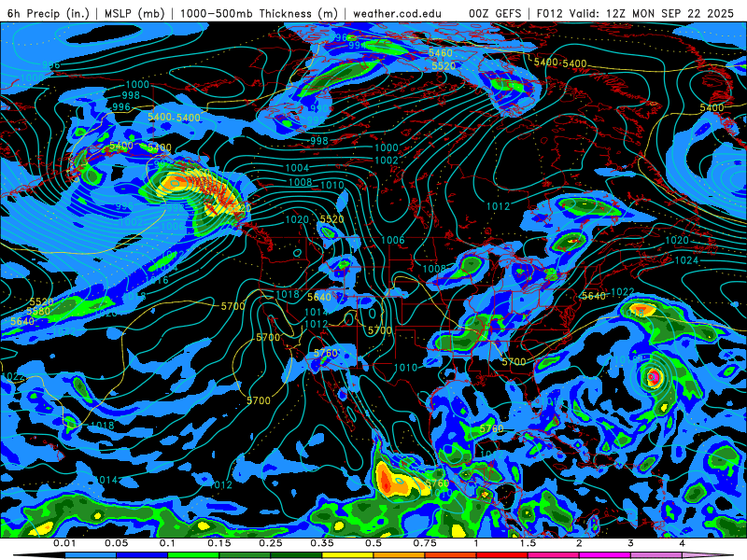Click the 0.01 legend tick label
This screenshot has height=560, width=747.
click(64, 543)
